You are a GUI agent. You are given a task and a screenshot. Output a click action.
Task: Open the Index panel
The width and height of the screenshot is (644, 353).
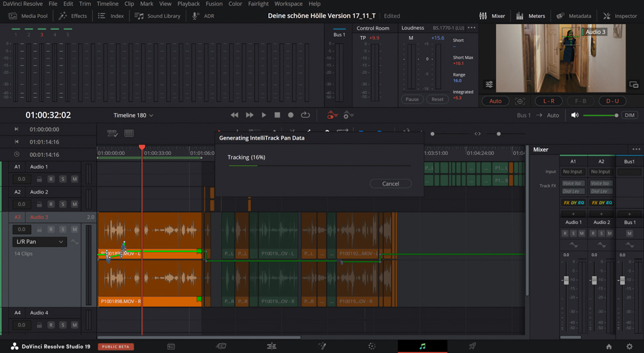pos(110,16)
